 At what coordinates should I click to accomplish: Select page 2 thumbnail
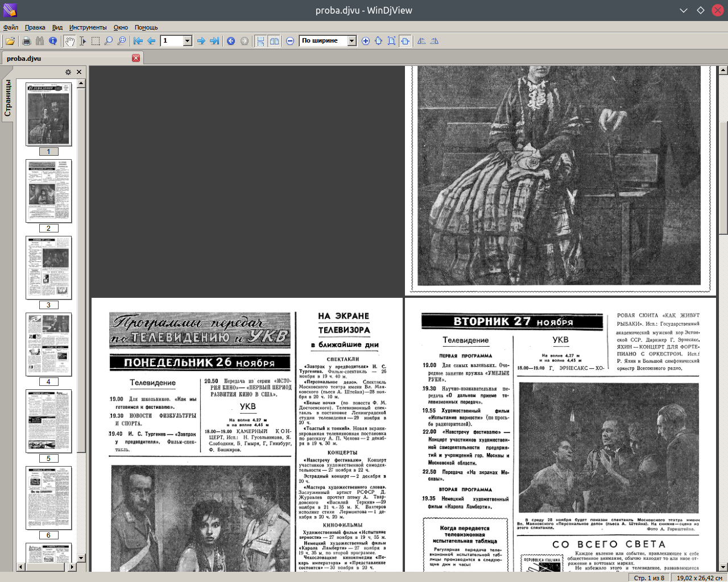coord(48,191)
